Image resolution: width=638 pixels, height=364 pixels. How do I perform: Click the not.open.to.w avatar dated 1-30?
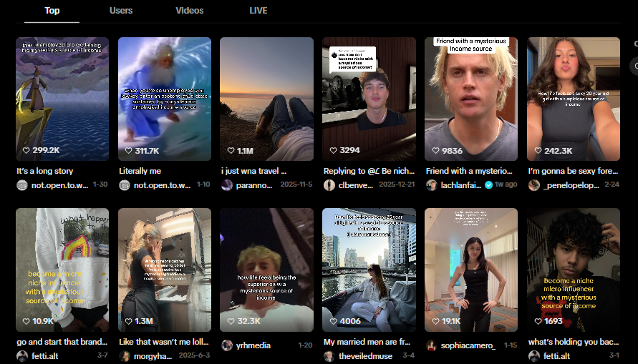[22, 185]
